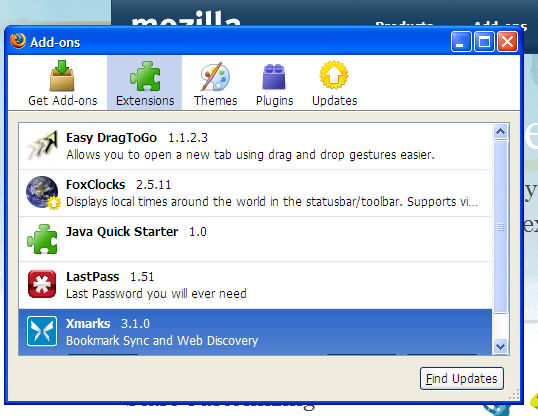Select the LastPass extension name
The image size is (538, 416).
(x=92, y=277)
